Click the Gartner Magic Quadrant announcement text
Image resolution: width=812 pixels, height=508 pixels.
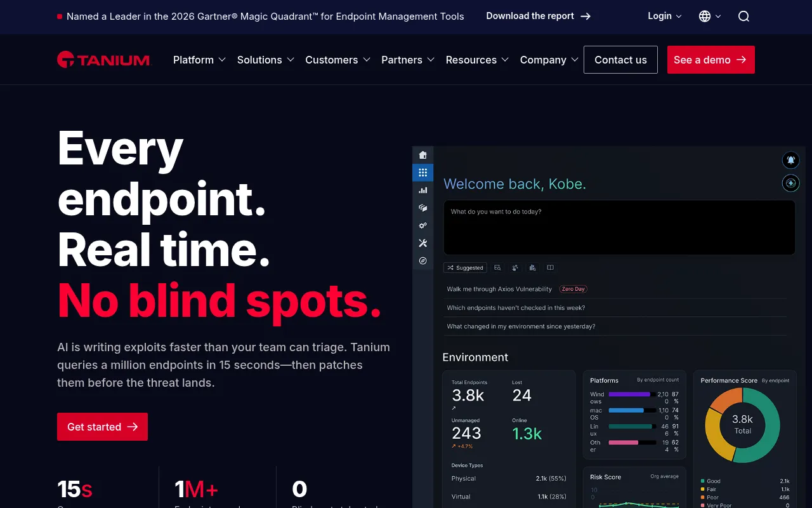pos(265,17)
